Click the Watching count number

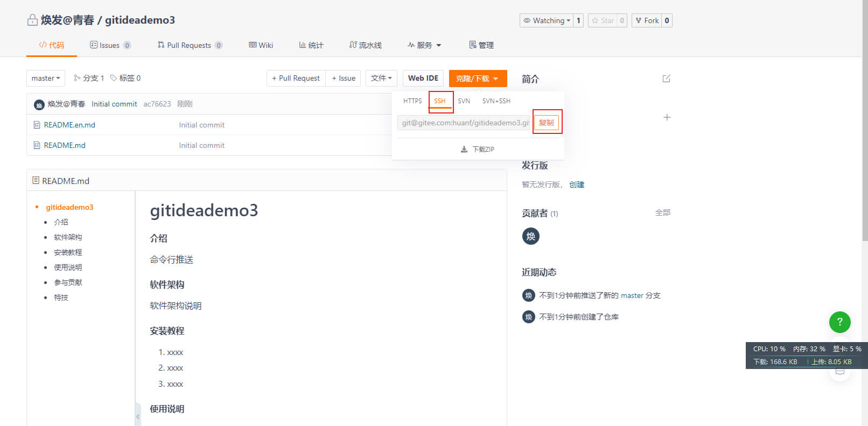click(x=578, y=20)
